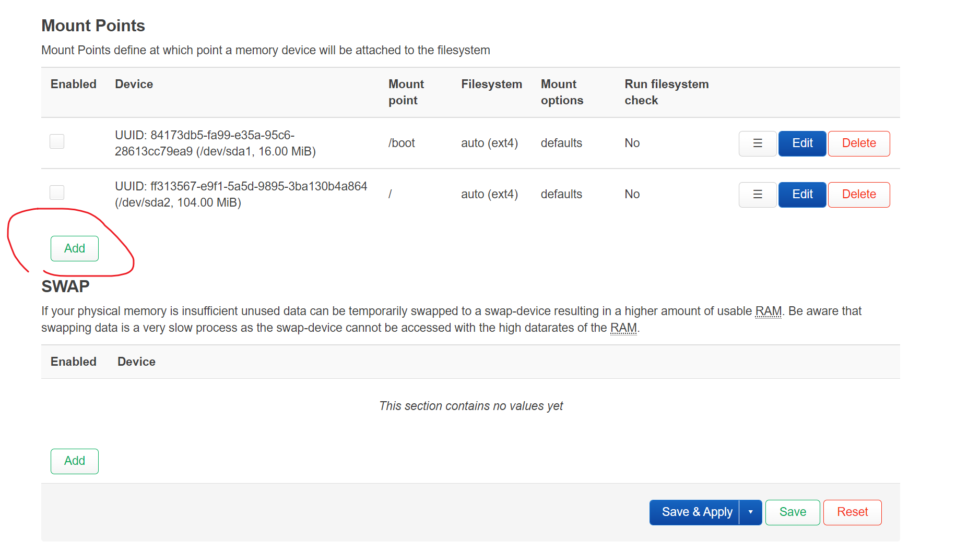
Task: Enable the /dev/sda1 mount point checkbox
Action: coord(57,141)
